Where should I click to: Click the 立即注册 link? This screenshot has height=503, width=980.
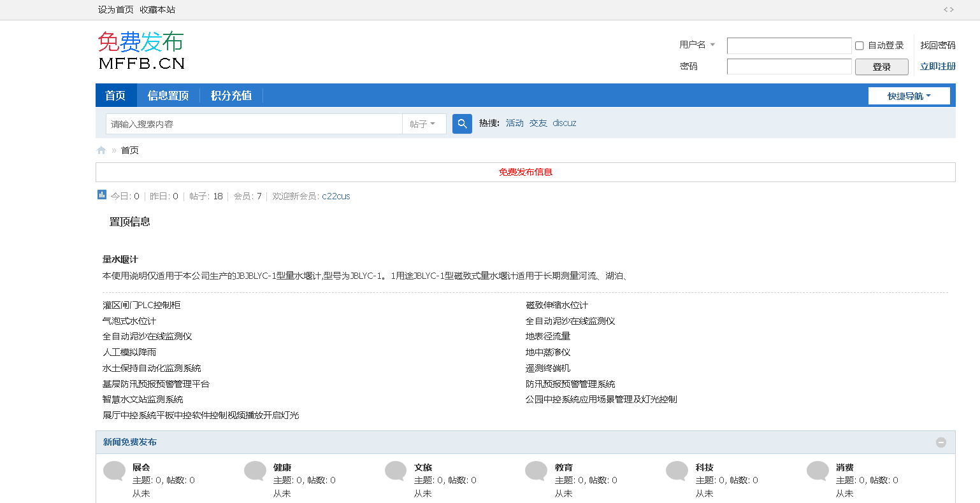pos(937,66)
